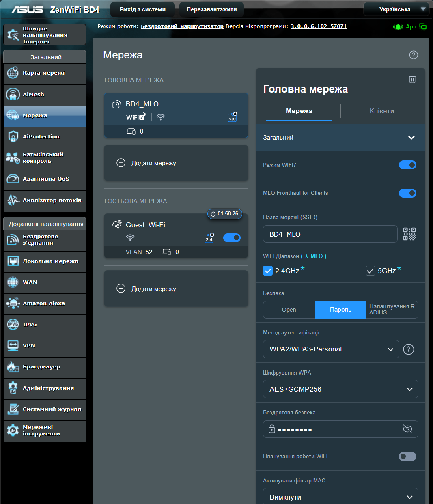Click the Локальна мережа icon

click(13, 261)
